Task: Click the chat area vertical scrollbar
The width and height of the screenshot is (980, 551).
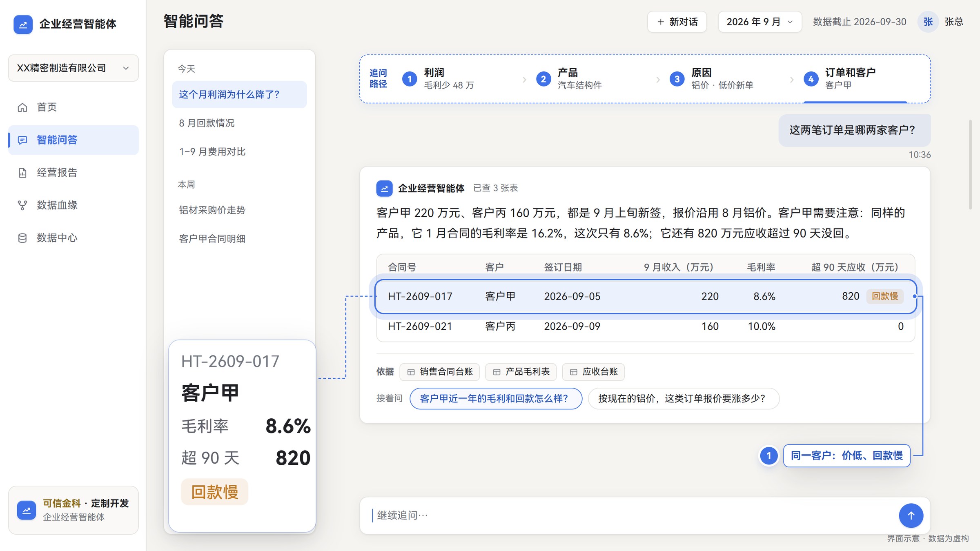Action: pos(970,164)
